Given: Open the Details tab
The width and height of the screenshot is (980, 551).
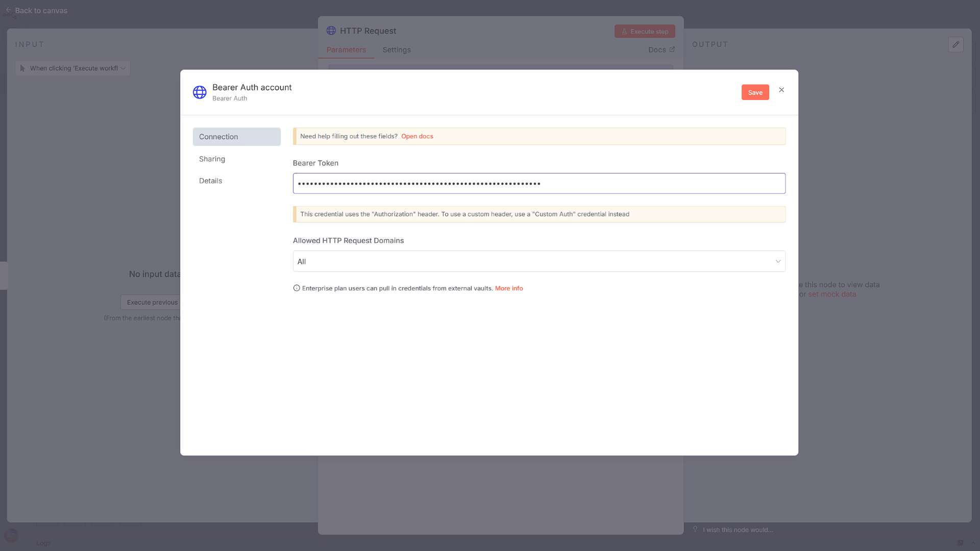Looking at the screenshot, I should pos(210,181).
